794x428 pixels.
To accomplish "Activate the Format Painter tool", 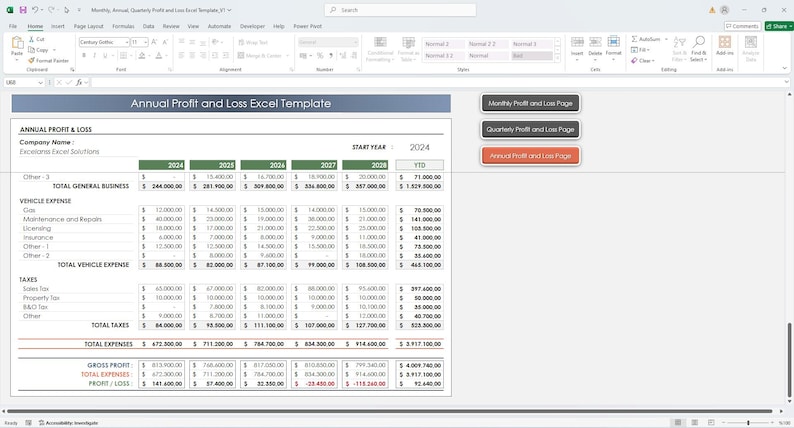I will (49, 60).
